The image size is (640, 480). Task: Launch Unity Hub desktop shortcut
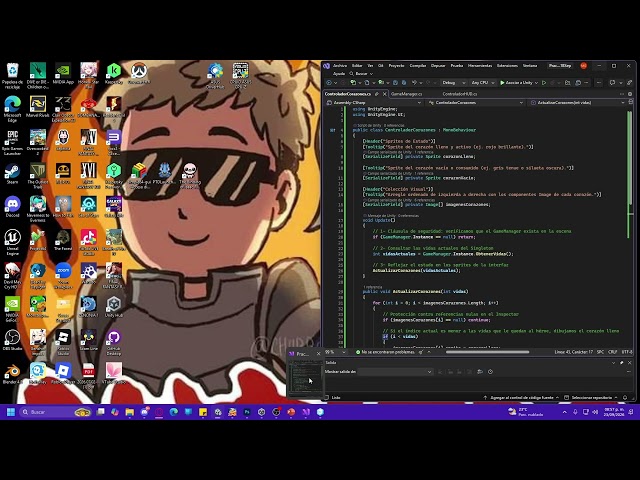pyautogui.click(x=113, y=307)
